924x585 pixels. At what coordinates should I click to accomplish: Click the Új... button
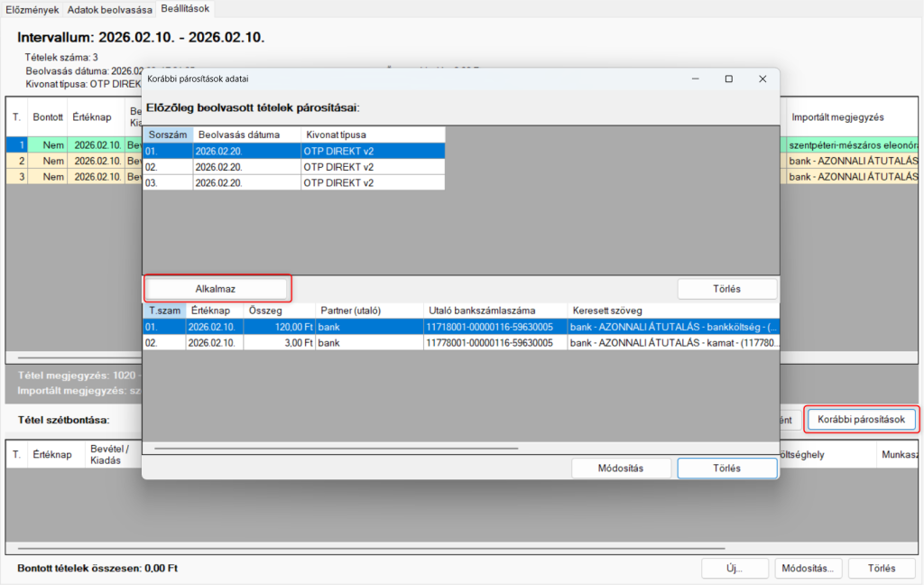tap(734, 568)
